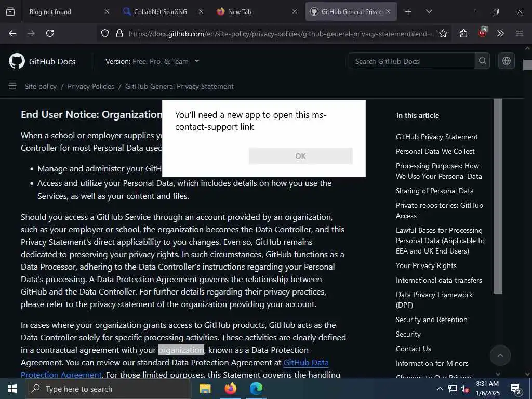Switch to CollabNet SearXNG tab

click(160, 11)
